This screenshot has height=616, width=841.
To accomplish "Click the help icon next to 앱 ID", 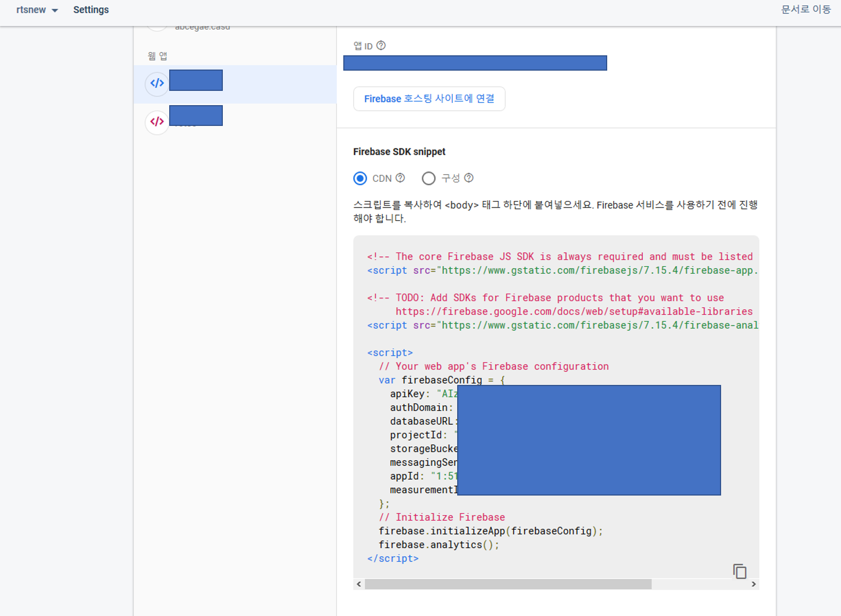I will (381, 45).
